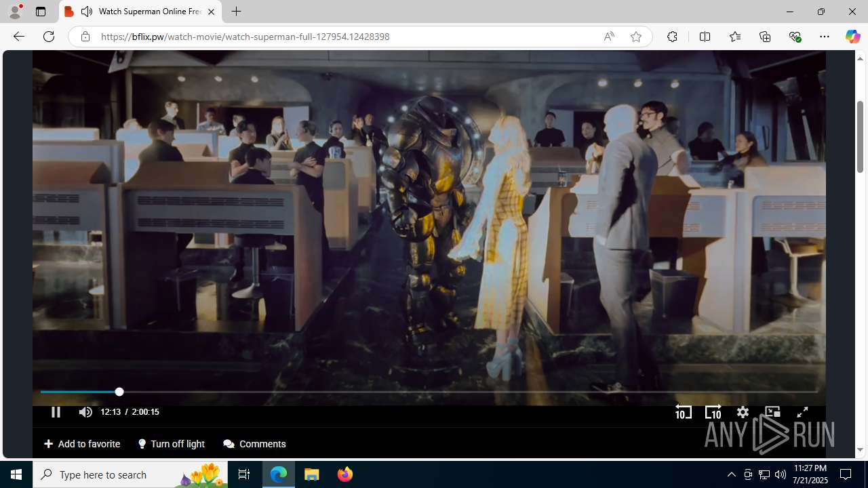The height and width of the screenshot is (488, 868).
Task: Add this page to favorites star
Action: (636, 37)
